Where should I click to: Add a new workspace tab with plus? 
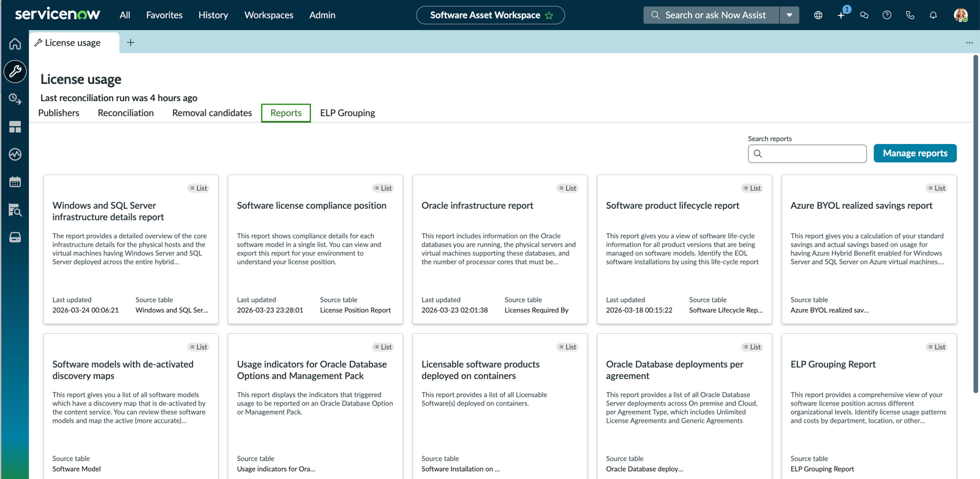tap(130, 42)
